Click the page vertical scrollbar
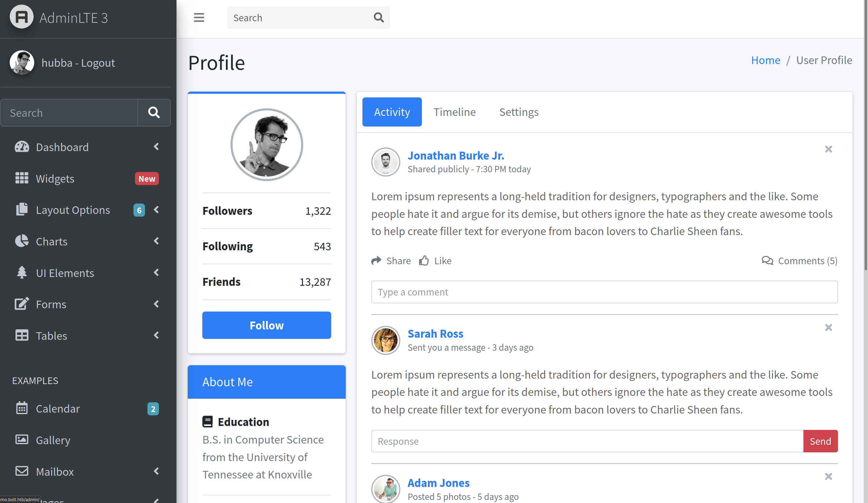Image resolution: width=868 pixels, height=503 pixels. tap(865, 138)
